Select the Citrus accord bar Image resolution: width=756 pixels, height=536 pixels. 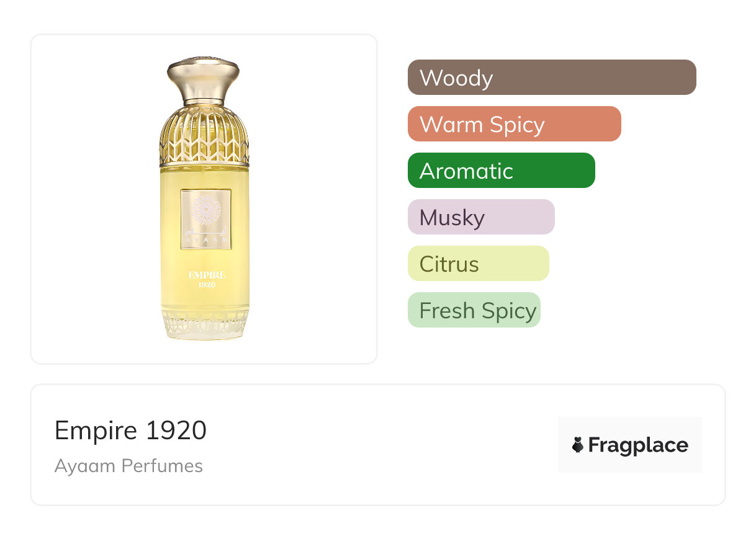(x=478, y=264)
